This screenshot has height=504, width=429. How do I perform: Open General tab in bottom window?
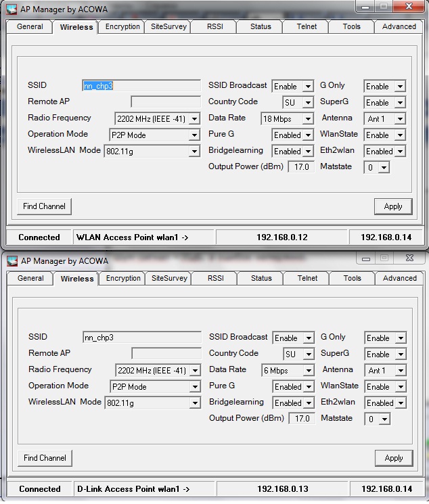click(30, 278)
